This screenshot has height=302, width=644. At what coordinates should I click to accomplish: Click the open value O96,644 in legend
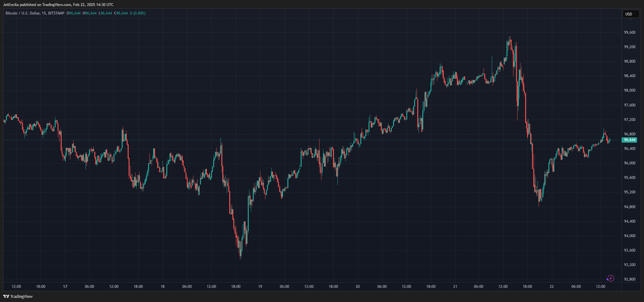(74, 13)
